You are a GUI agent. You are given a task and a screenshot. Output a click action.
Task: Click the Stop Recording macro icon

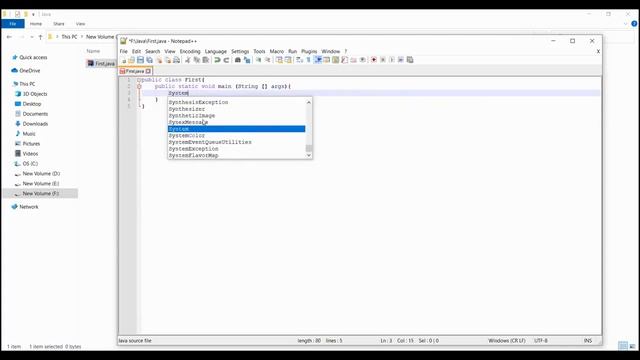tap(383, 60)
